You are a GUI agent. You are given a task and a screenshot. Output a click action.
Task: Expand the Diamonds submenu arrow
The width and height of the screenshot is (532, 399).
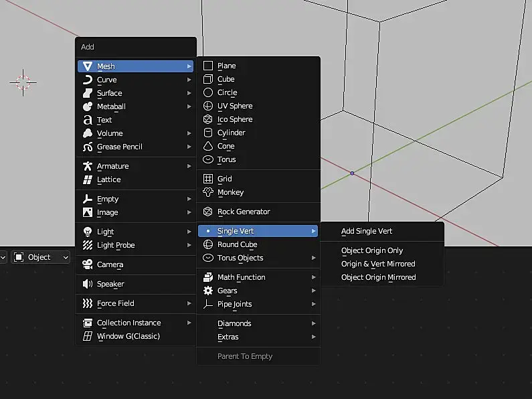click(313, 323)
